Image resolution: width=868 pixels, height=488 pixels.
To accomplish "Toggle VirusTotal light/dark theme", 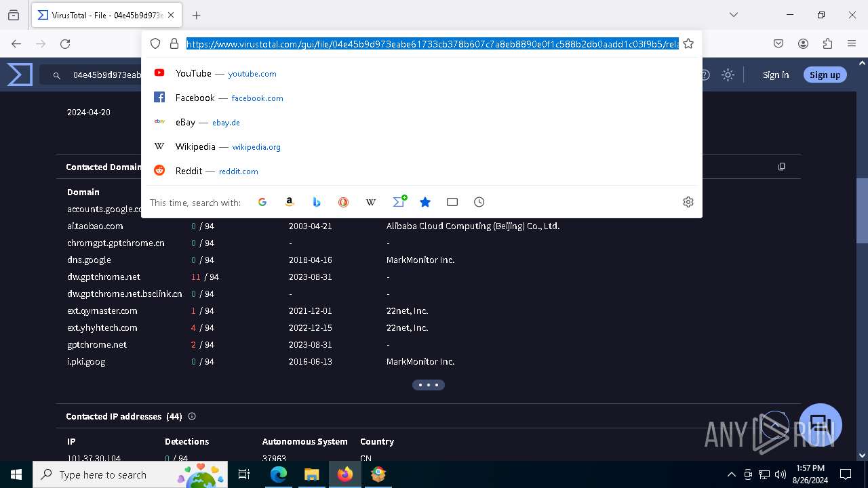I will pyautogui.click(x=728, y=75).
